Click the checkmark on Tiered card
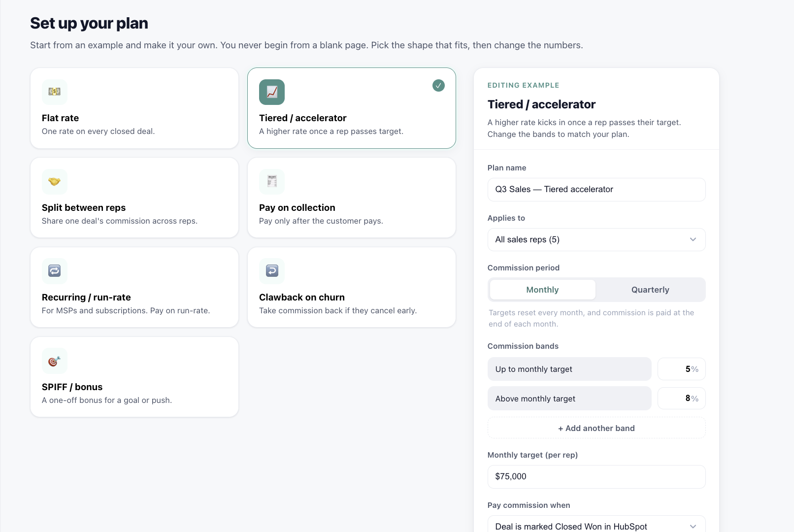Viewport: 794px width, 532px height. click(x=438, y=86)
